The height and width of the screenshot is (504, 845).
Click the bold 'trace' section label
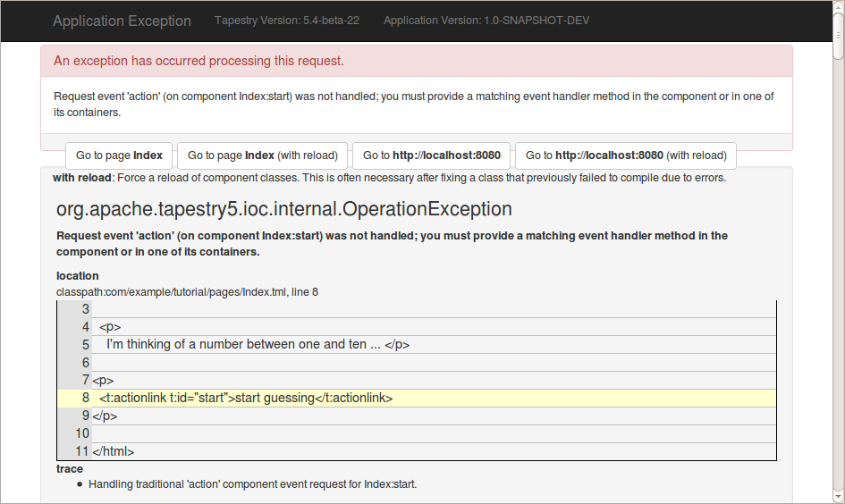pyautogui.click(x=70, y=468)
